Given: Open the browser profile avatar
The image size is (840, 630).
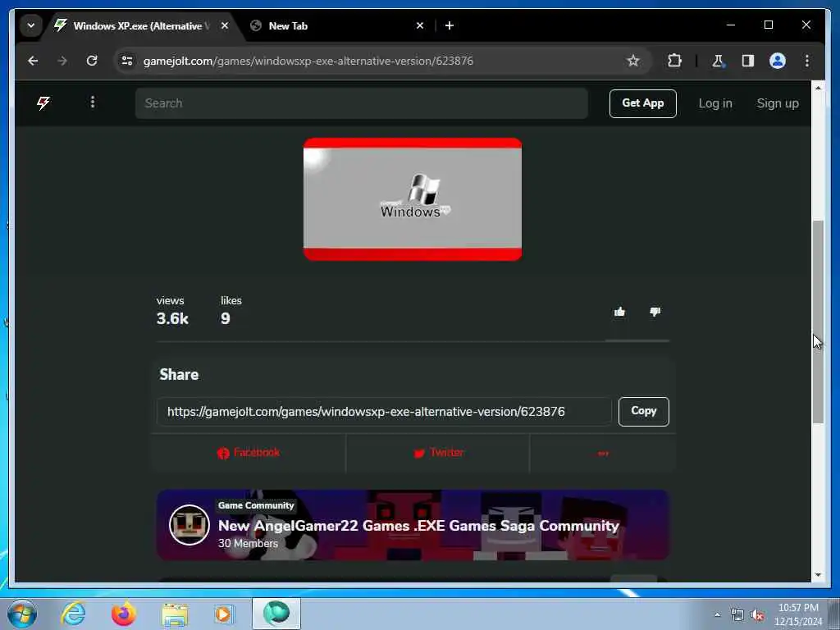Looking at the screenshot, I should click(778, 61).
